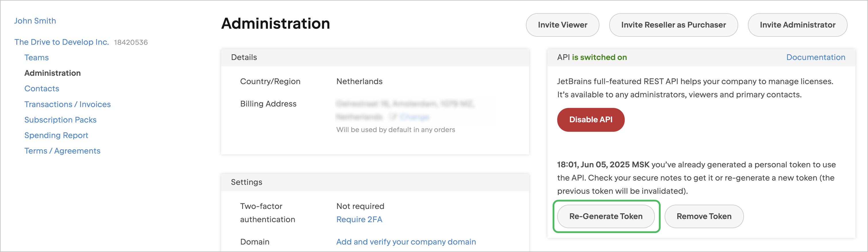Image resolution: width=868 pixels, height=252 pixels.
Task: Open the John Smith profile link
Action: point(35,21)
